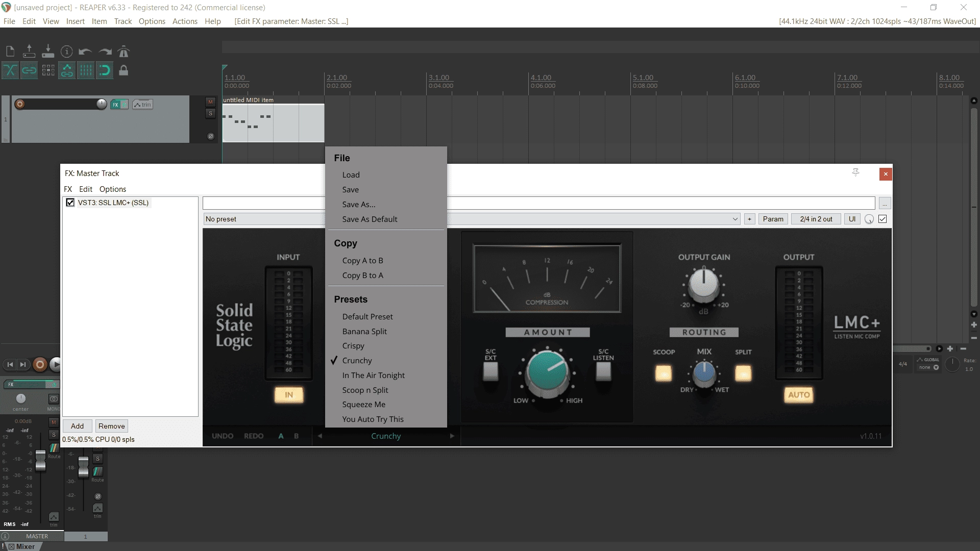The height and width of the screenshot is (551, 980).
Task: Pin the FX window with the pin icon
Action: [x=855, y=173]
